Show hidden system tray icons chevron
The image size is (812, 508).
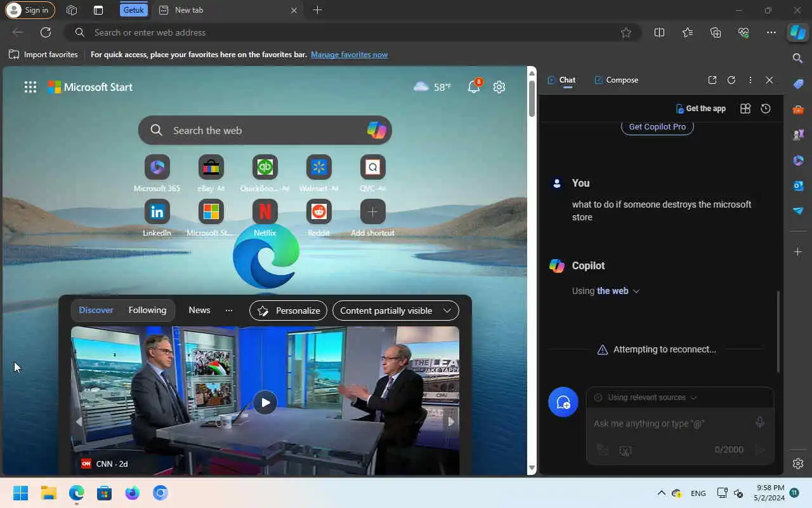pyautogui.click(x=661, y=493)
